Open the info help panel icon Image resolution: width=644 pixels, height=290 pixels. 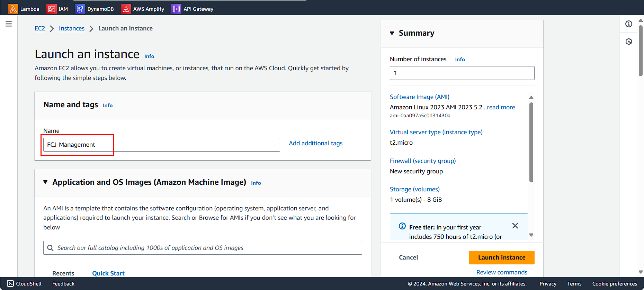click(x=629, y=24)
